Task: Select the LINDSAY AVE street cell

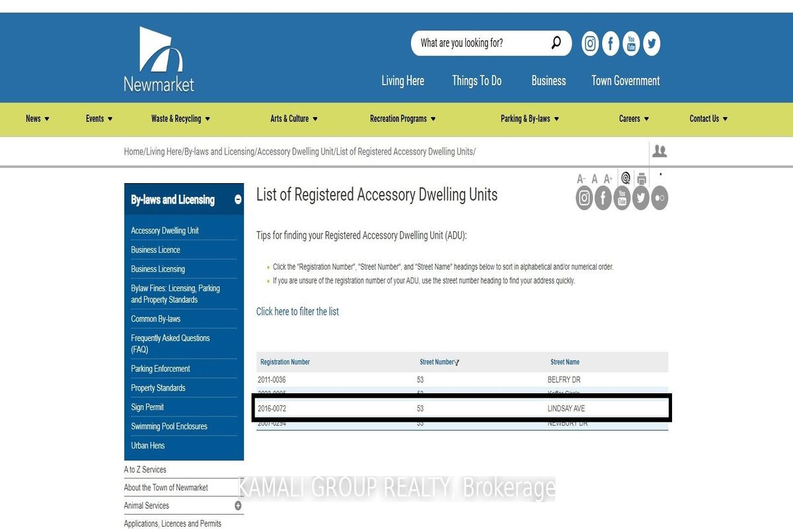Action: pos(566,408)
